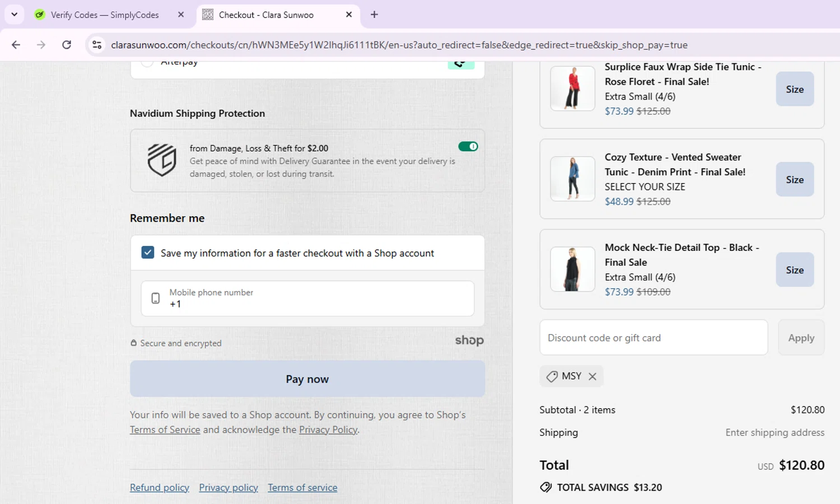Image resolution: width=840 pixels, height=504 pixels.
Task: Submit the order with Pay now
Action: pos(307,379)
